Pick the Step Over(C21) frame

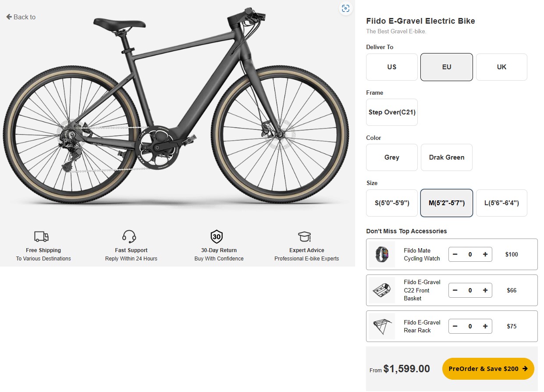(391, 112)
